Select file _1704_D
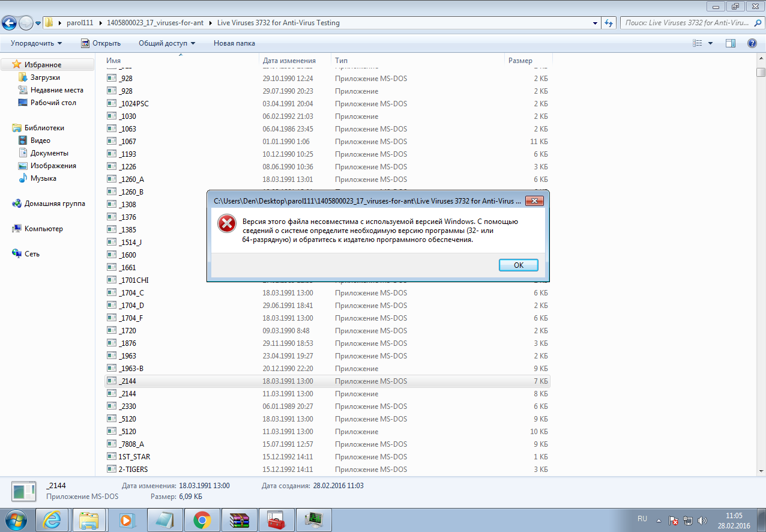This screenshot has width=766, height=532. click(x=131, y=306)
